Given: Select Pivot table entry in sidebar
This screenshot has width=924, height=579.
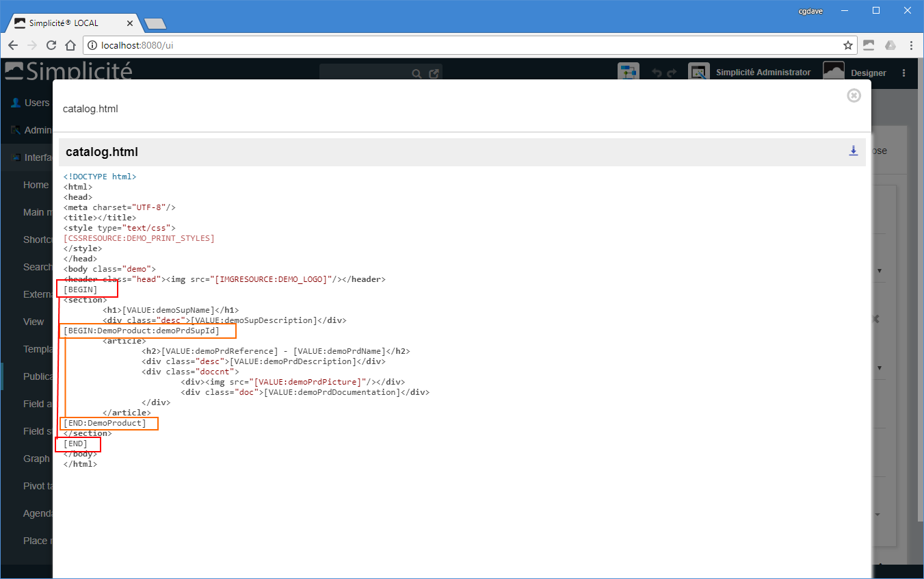Looking at the screenshot, I should [37, 486].
